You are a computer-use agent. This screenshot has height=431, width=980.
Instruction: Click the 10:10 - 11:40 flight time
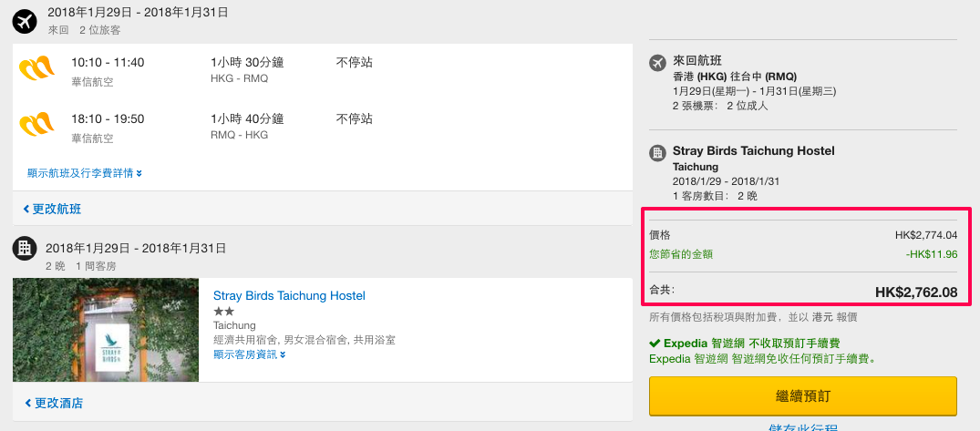(108, 63)
